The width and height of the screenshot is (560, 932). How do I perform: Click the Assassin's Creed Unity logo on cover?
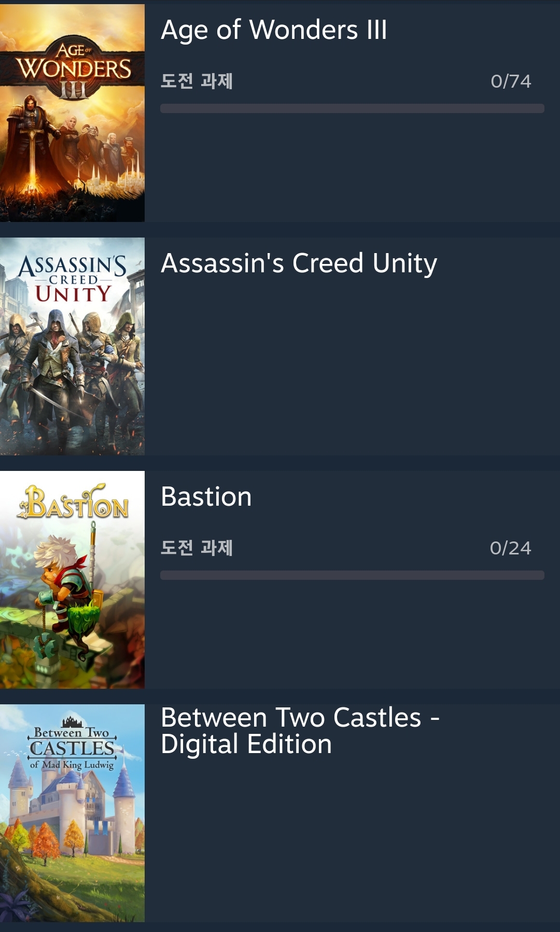tap(73, 279)
